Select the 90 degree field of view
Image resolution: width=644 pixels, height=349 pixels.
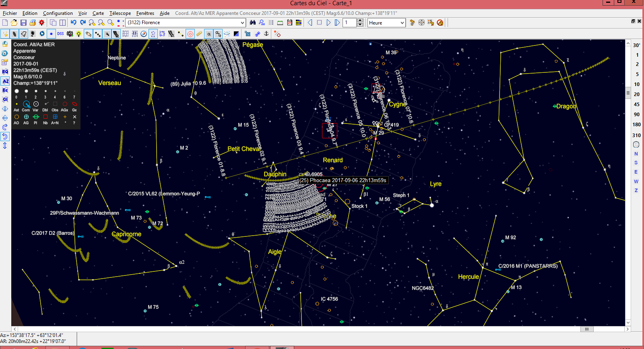(636, 114)
